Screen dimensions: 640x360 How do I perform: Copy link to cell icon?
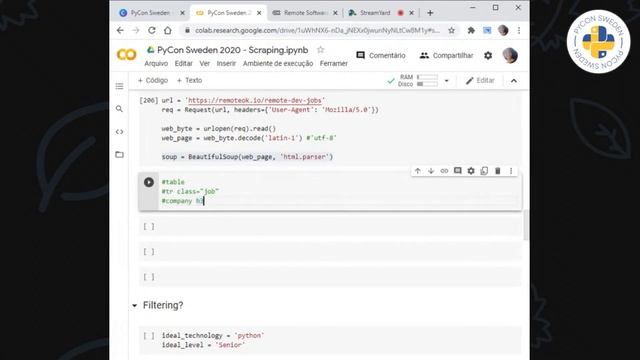[x=444, y=171]
